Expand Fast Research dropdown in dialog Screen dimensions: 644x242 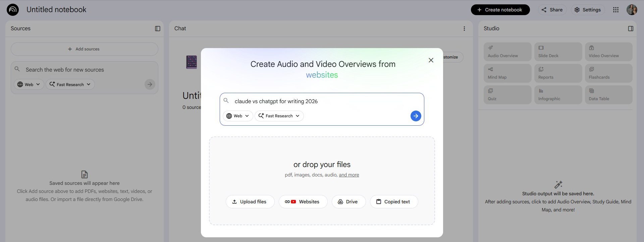279,116
